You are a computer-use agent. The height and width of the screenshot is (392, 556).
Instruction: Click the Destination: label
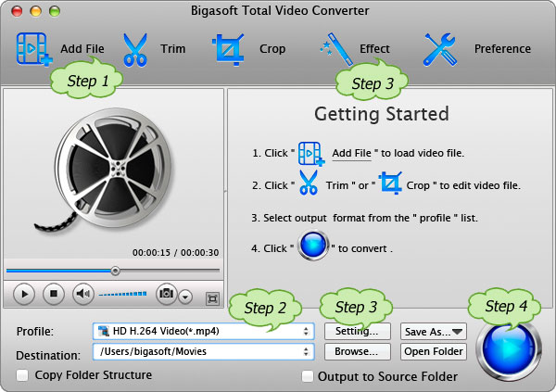(x=48, y=355)
